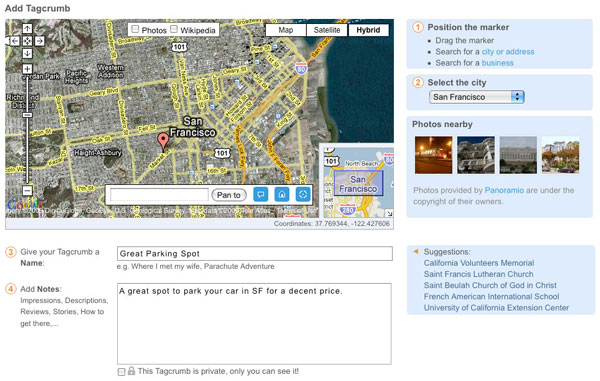Pan the map right with arrow button
600x381 pixels.
pos(40,41)
